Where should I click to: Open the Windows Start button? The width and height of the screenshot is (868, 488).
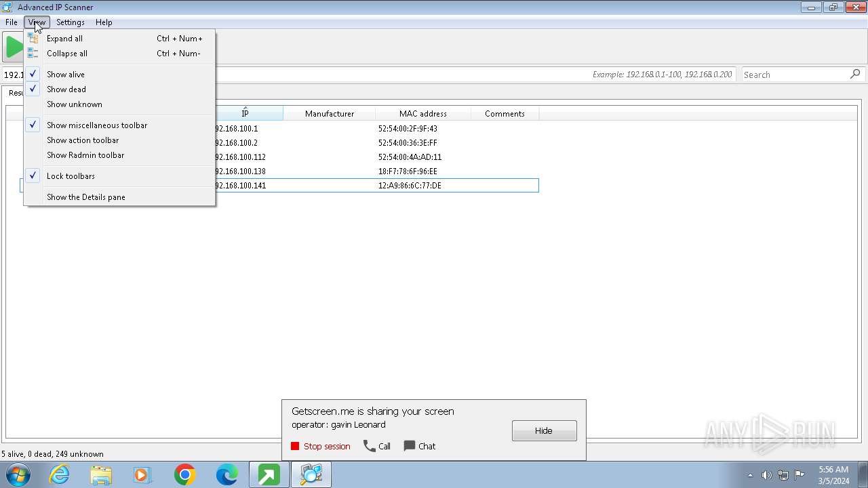[x=18, y=474]
